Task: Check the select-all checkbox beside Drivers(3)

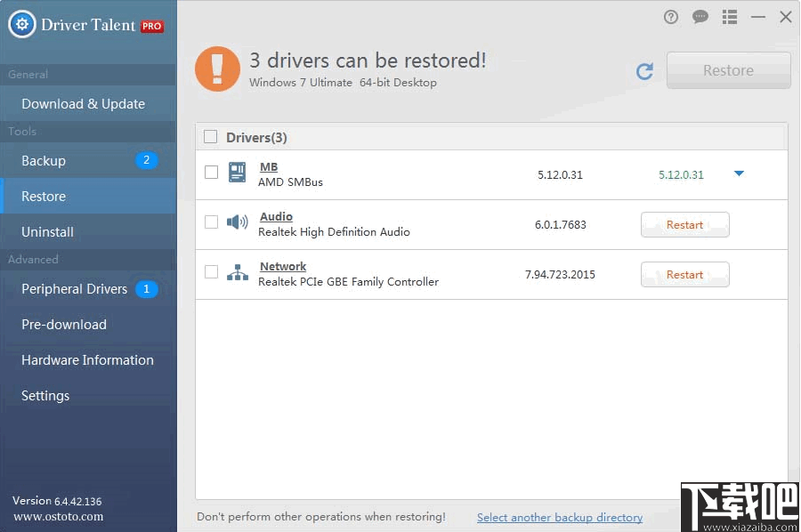Action: (210, 137)
